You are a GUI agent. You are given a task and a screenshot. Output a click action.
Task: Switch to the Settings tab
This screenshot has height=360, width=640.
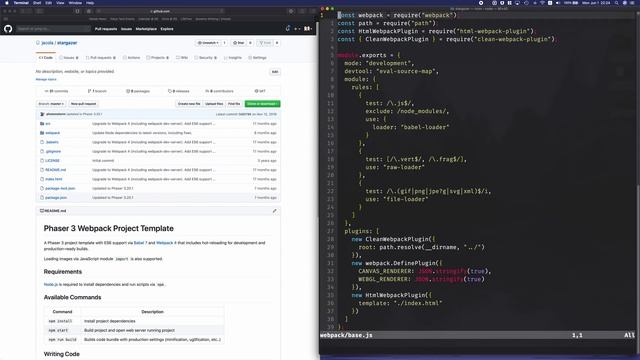coord(258,58)
